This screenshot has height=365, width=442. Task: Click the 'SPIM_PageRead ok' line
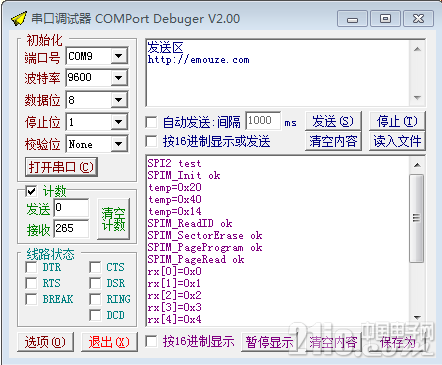click(196, 259)
